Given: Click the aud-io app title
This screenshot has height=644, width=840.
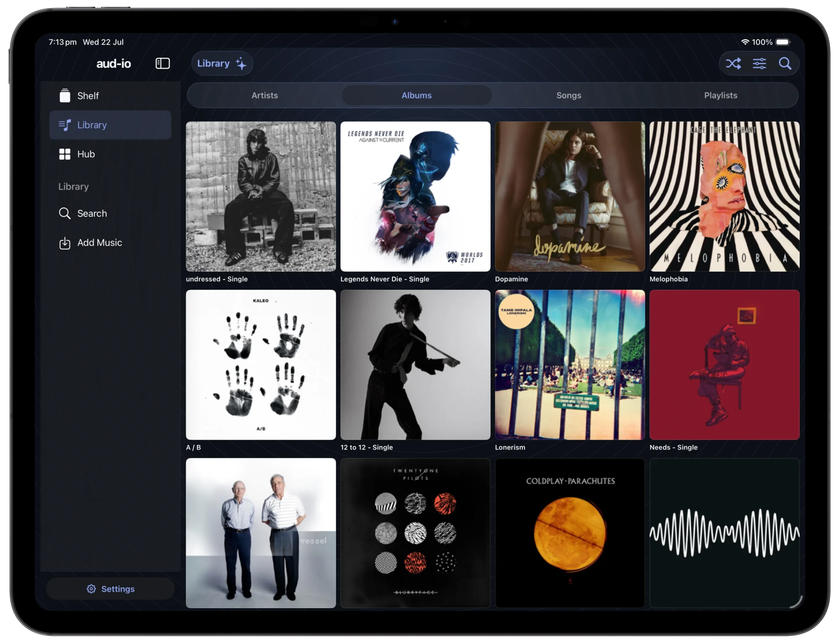Looking at the screenshot, I should coord(113,63).
